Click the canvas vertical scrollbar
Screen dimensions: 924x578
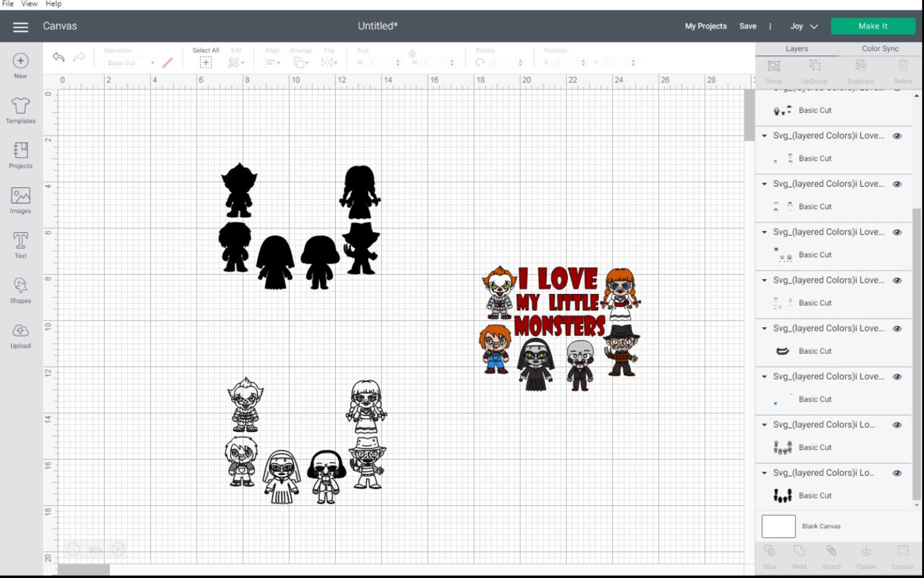749,116
